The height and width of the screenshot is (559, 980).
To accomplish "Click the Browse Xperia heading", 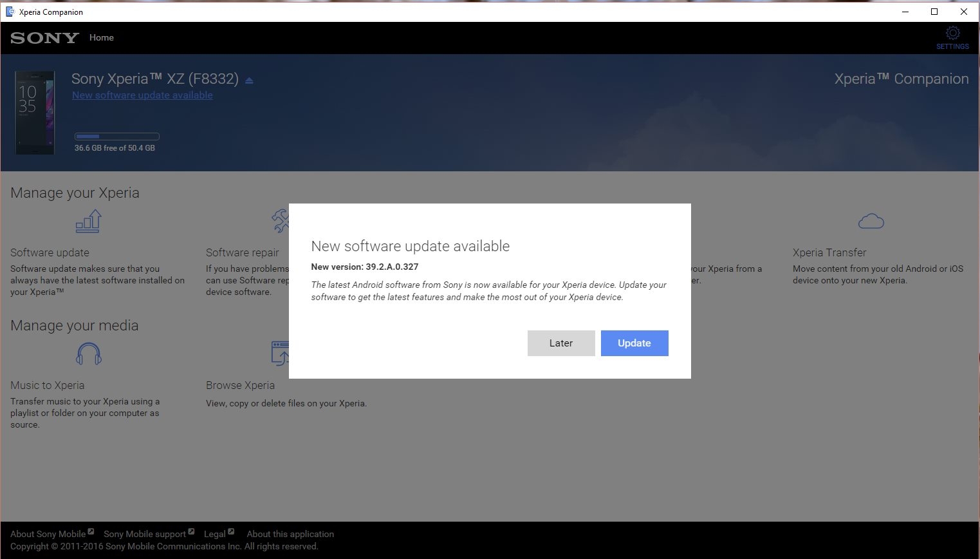I will tap(240, 385).
